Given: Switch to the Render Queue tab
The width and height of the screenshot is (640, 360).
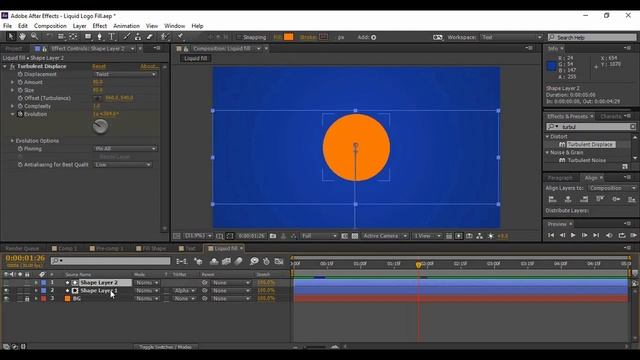Looking at the screenshot, I should coord(22,248).
